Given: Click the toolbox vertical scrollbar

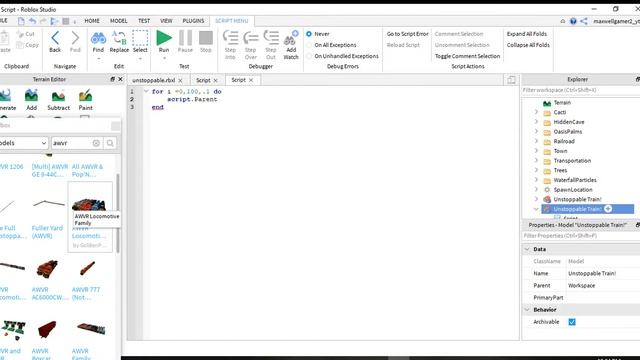Looking at the screenshot, I should point(118,213).
